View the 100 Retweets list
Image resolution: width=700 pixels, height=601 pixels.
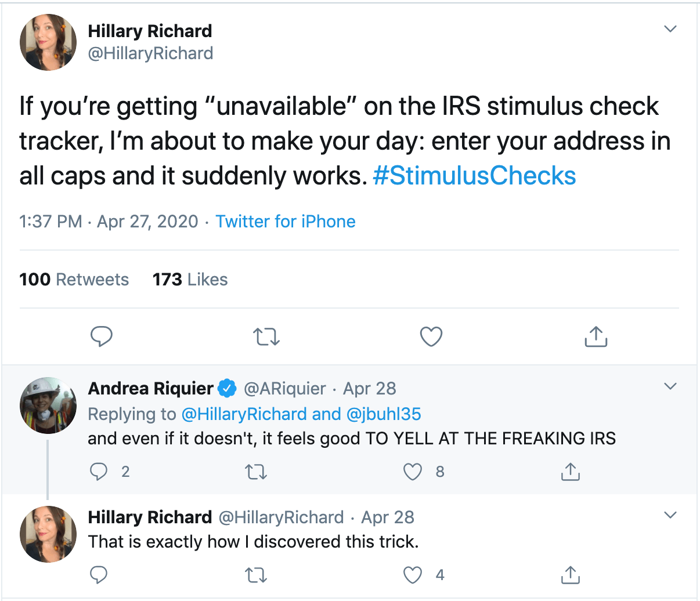click(74, 280)
